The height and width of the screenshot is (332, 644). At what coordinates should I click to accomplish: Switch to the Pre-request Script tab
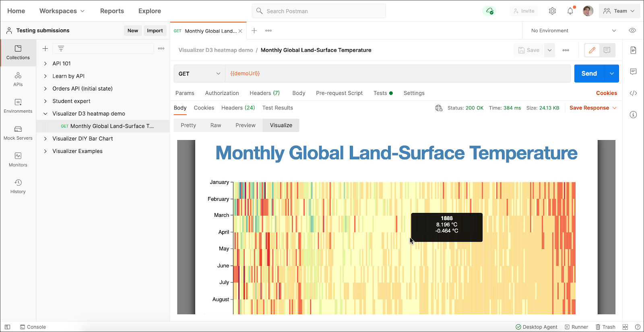[x=339, y=93]
